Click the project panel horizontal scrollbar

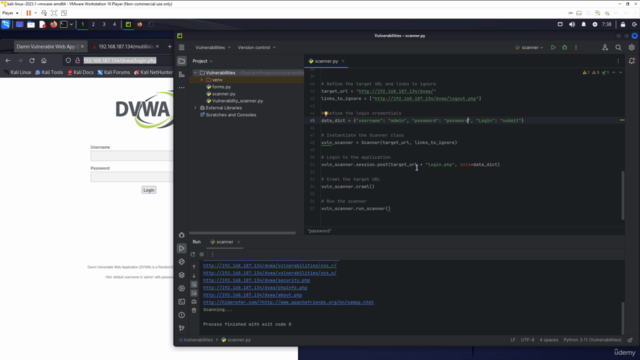tap(242, 233)
